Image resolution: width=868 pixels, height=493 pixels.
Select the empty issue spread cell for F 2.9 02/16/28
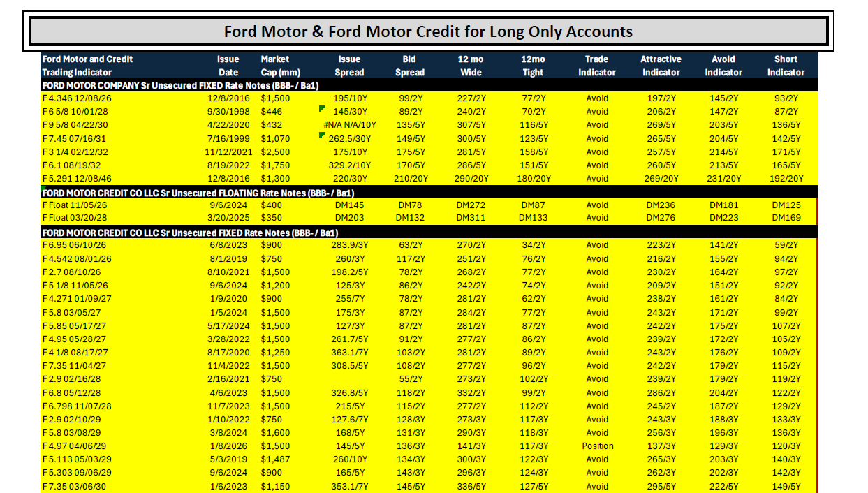[x=349, y=378]
